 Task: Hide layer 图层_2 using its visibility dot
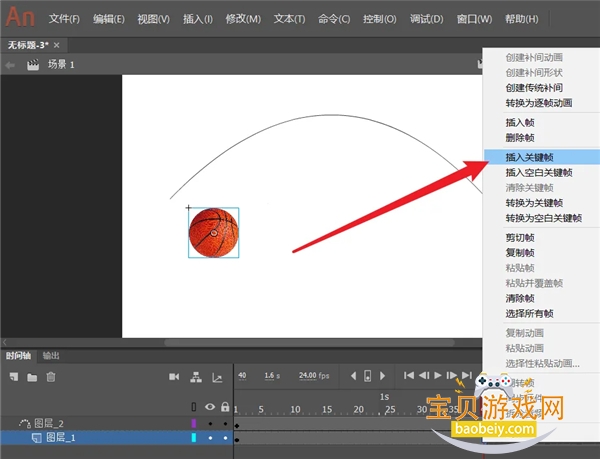pyautogui.click(x=210, y=423)
